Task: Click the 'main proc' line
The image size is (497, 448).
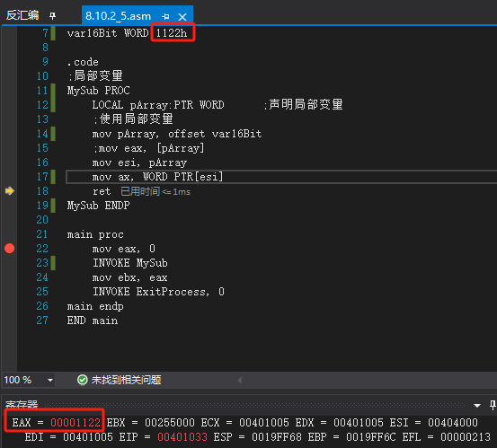Action: tap(95, 234)
